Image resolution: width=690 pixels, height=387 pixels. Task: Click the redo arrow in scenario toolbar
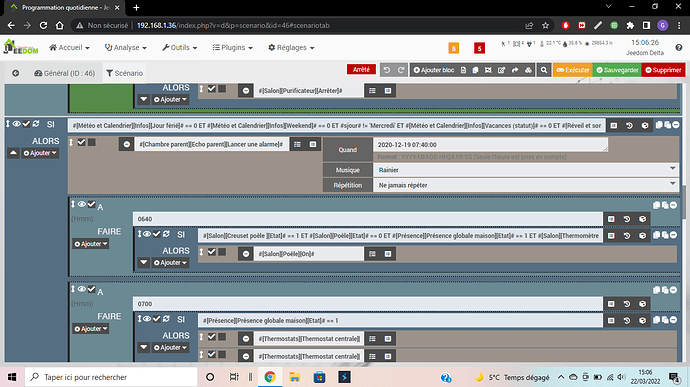point(401,70)
